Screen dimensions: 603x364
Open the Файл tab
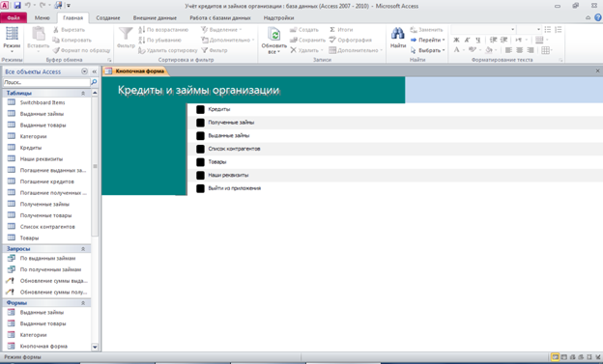[x=14, y=17]
